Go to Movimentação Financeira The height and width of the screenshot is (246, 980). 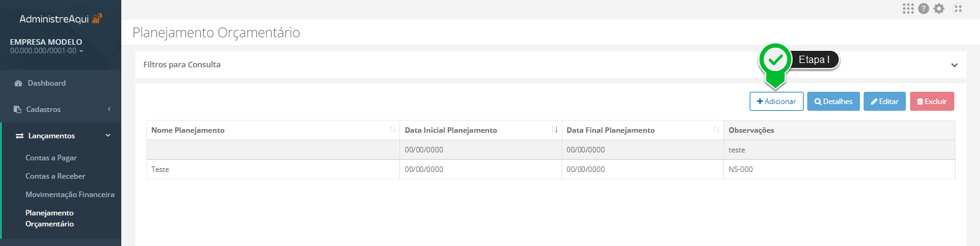point(70,195)
